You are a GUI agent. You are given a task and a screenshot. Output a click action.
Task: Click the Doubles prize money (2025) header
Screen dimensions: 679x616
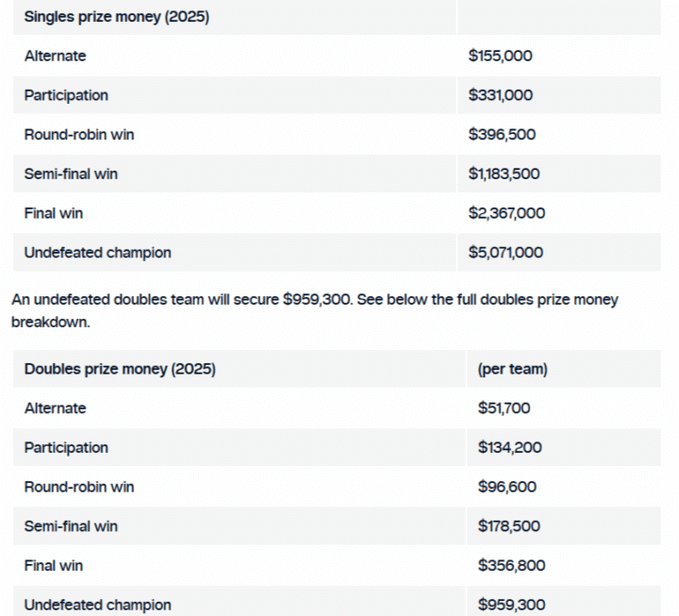tap(120, 369)
